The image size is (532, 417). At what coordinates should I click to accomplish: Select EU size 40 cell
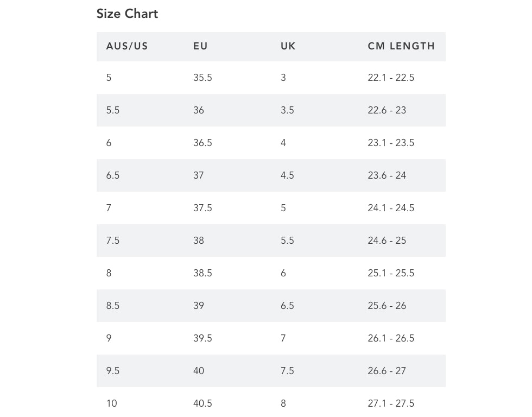[x=199, y=371]
